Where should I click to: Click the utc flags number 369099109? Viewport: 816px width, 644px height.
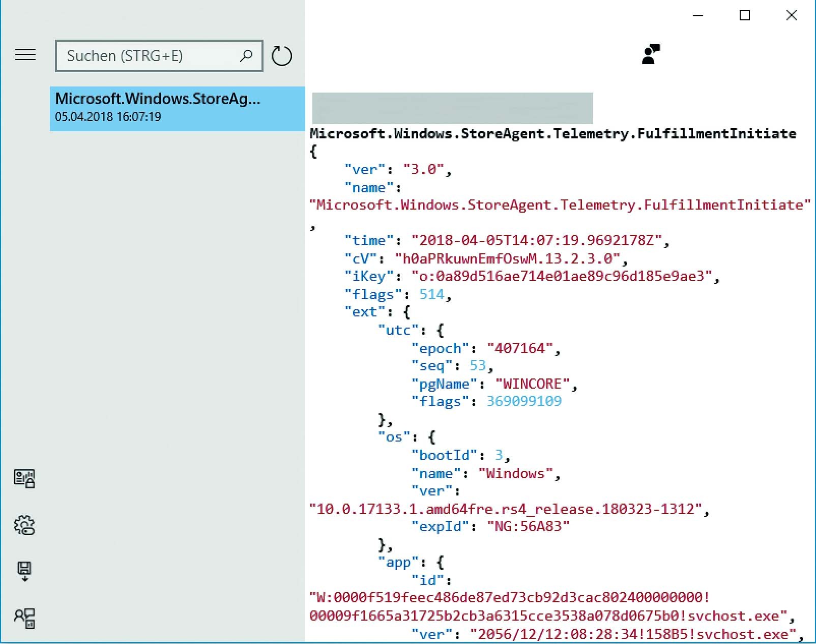click(523, 401)
